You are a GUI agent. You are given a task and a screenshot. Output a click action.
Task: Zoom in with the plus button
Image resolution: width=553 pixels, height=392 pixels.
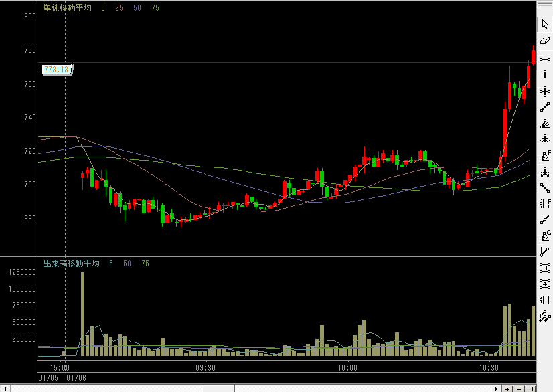507,389
